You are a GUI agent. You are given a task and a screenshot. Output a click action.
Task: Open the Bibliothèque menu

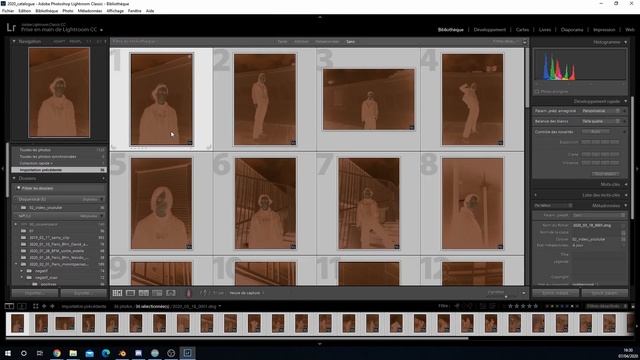[x=47, y=11]
